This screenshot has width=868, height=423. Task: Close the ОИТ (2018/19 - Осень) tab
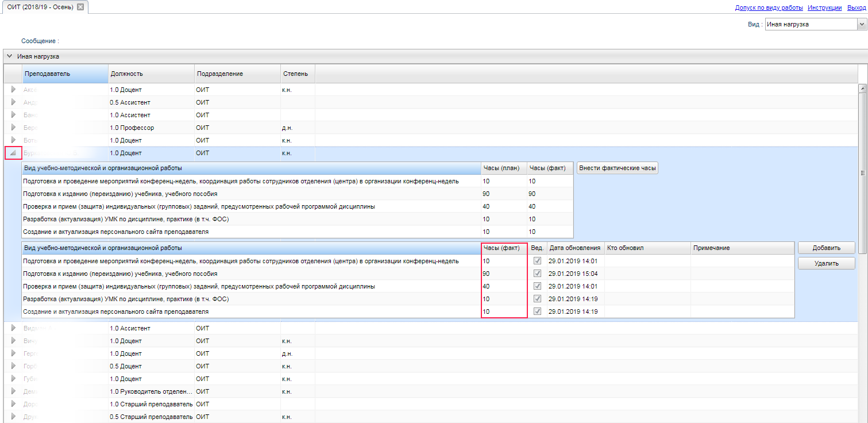point(80,7)
